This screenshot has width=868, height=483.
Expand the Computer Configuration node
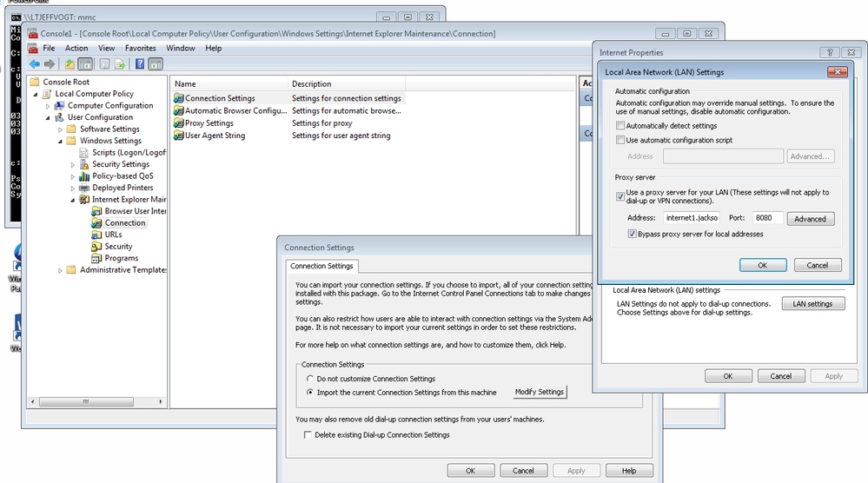point(48,106)
